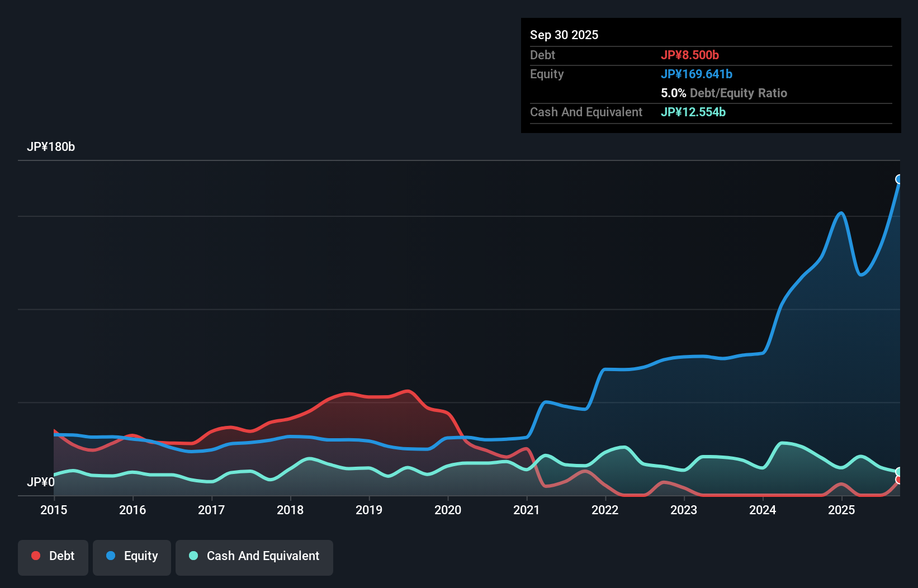The image size is (918, 588).
Task: Select the red Debt endpoint marker on chart
Action: point(900,480)
